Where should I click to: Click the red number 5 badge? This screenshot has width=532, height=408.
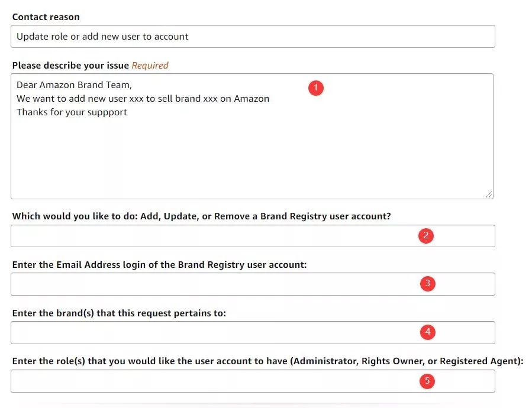pos(427,381)
